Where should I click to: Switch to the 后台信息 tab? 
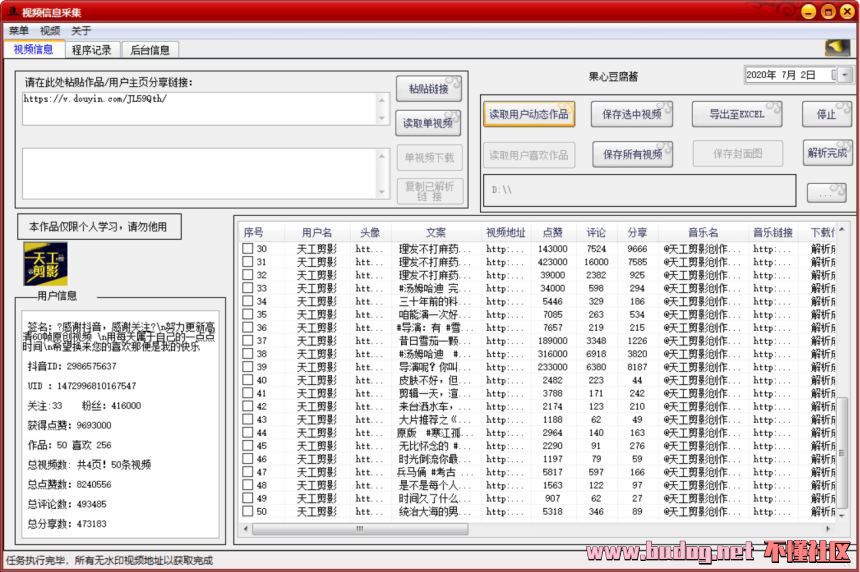tap(150, 50)
